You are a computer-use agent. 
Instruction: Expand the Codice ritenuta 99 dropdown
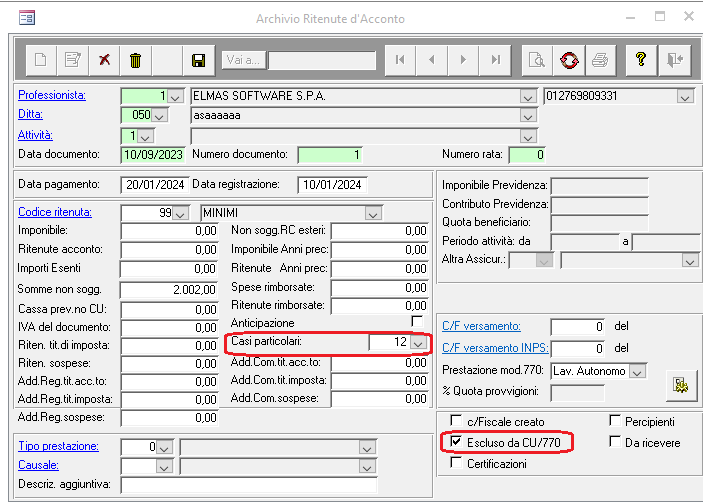point(180,214)
